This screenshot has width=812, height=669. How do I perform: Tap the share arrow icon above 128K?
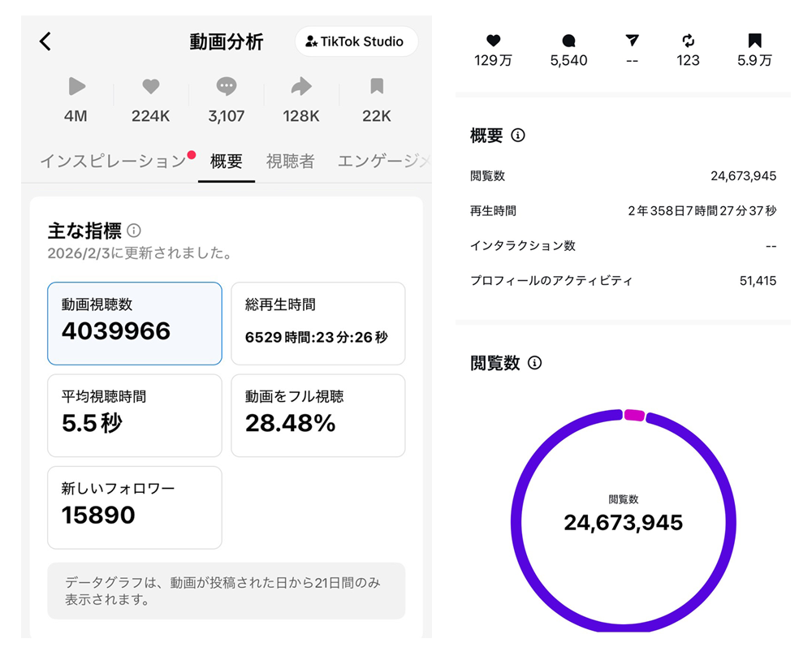pos(301,87)
